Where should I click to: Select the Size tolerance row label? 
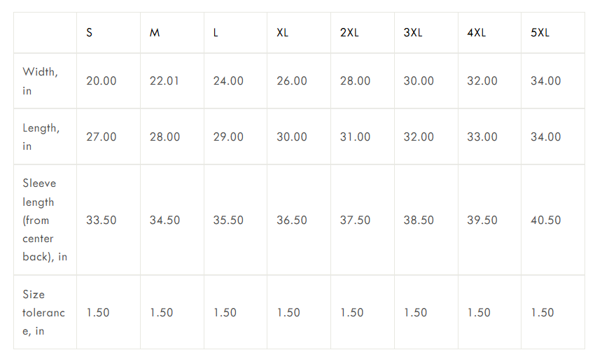point(43,312)
